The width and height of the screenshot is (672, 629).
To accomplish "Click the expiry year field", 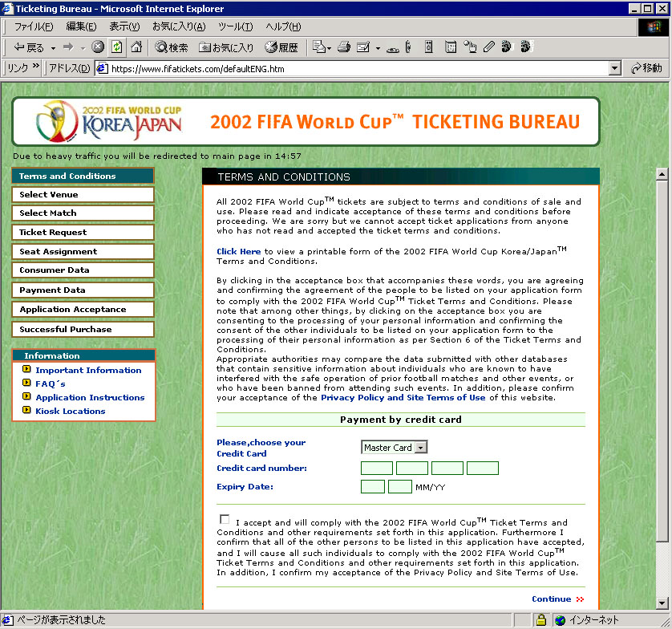I will click(400, 487).
